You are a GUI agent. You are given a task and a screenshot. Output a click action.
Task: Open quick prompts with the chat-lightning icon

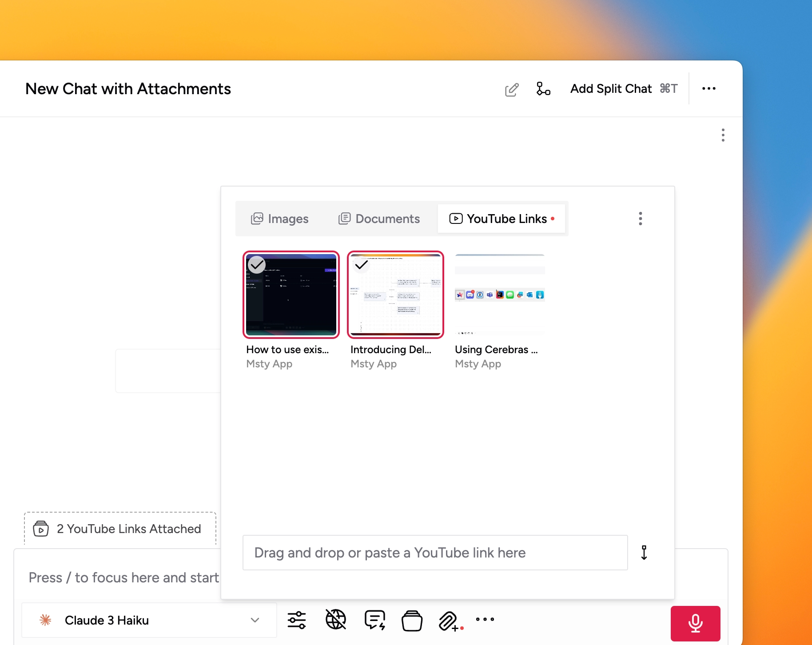click(374, 620)
